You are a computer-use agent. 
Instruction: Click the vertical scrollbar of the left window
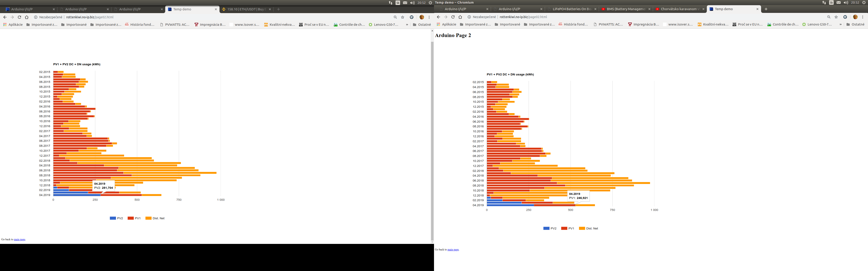pyautogui.click(x=432, y=135)
